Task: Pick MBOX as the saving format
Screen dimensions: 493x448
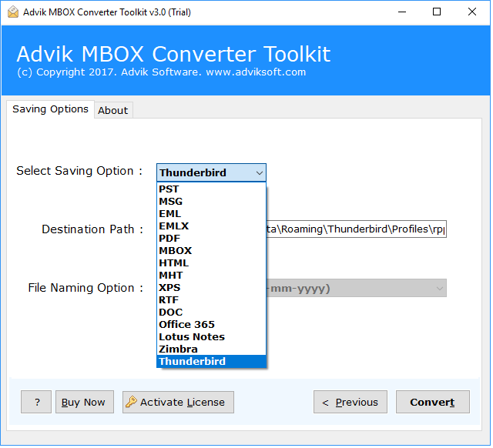Action: coord(213,252)
